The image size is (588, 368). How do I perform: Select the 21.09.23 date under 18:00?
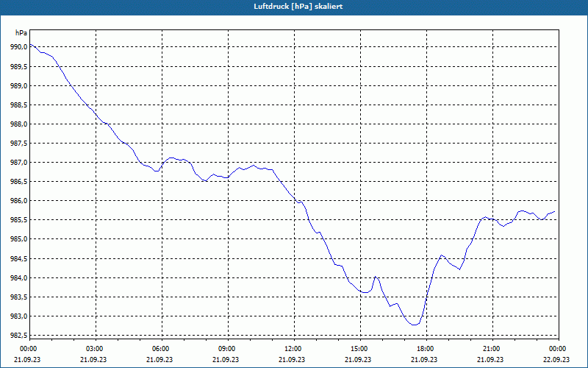(x=425, y=359)
